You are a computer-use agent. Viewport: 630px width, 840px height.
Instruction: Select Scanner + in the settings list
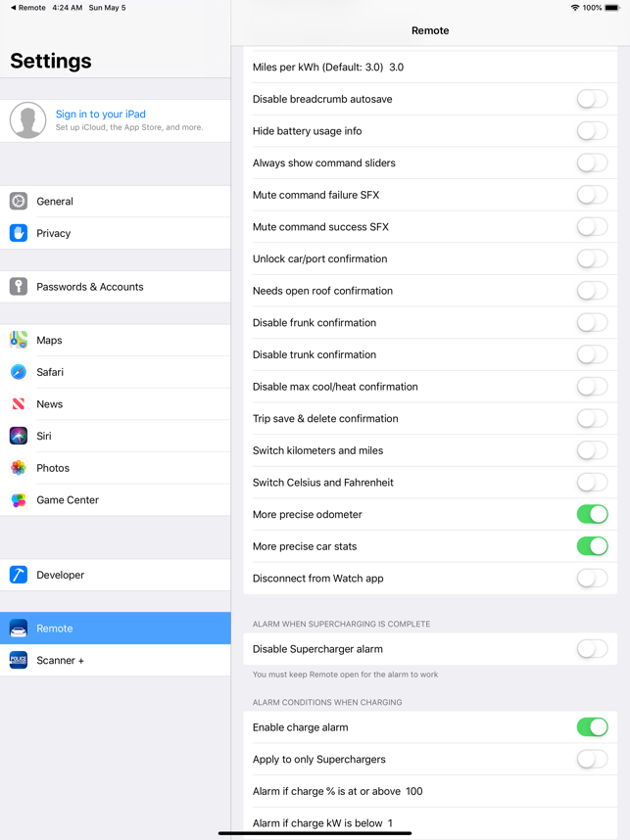[x=116, y=660]
